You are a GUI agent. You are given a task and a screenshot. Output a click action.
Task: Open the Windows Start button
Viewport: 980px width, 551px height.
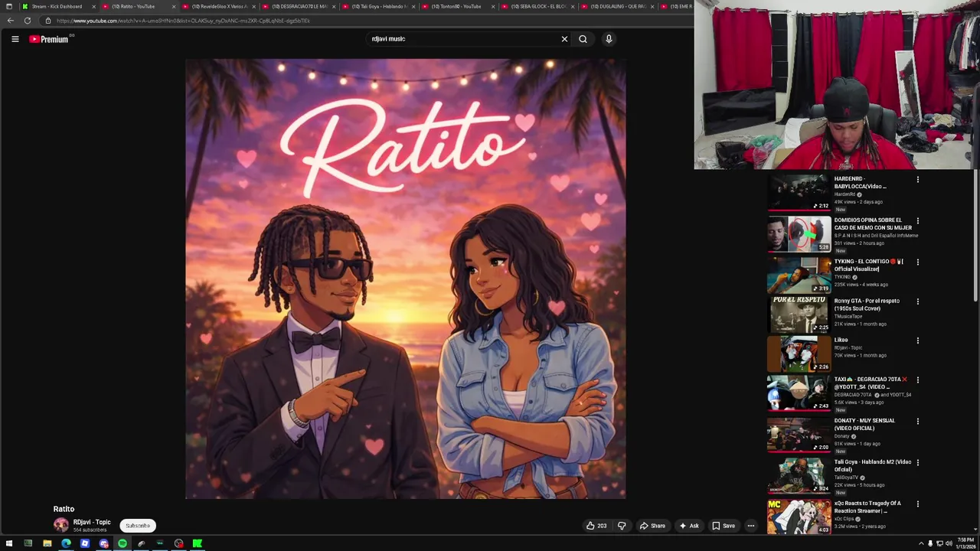pos(8,543)
